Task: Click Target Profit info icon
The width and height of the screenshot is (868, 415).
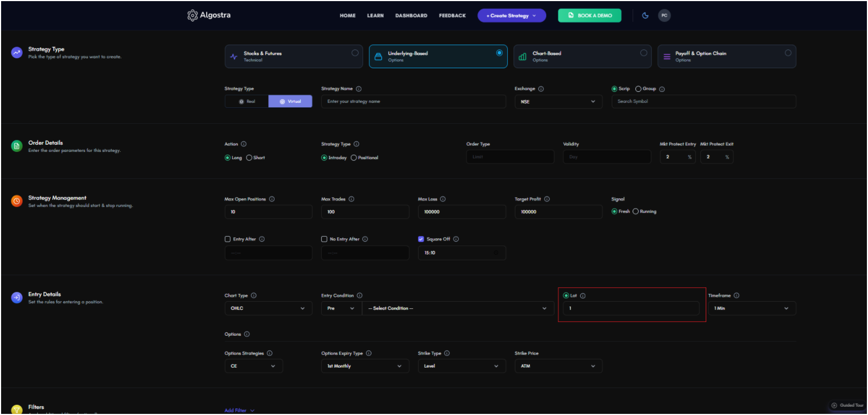Action: [x=547, y=199]
